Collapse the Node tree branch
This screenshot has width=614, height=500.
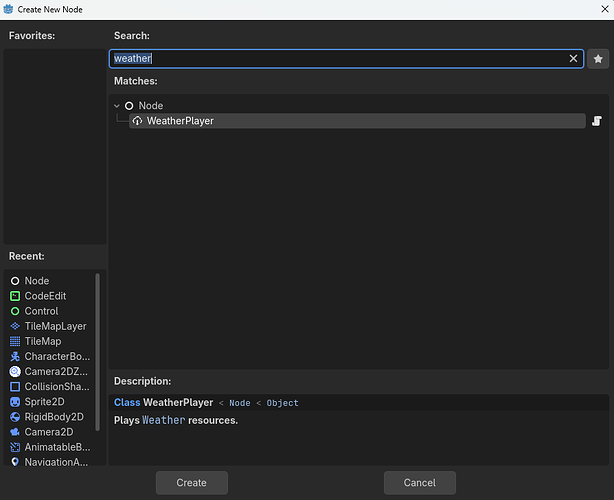click(x=117, y=106)
